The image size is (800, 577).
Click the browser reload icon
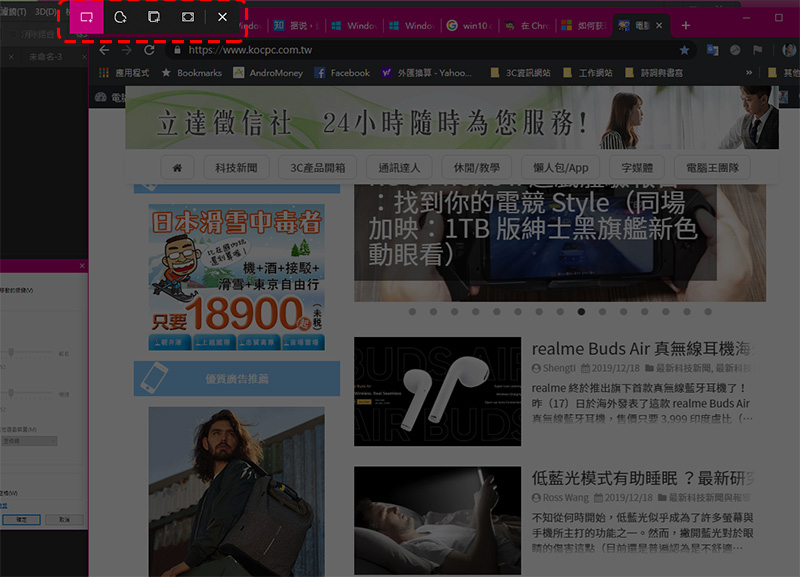pyautogui.click(x=150, y=49)
